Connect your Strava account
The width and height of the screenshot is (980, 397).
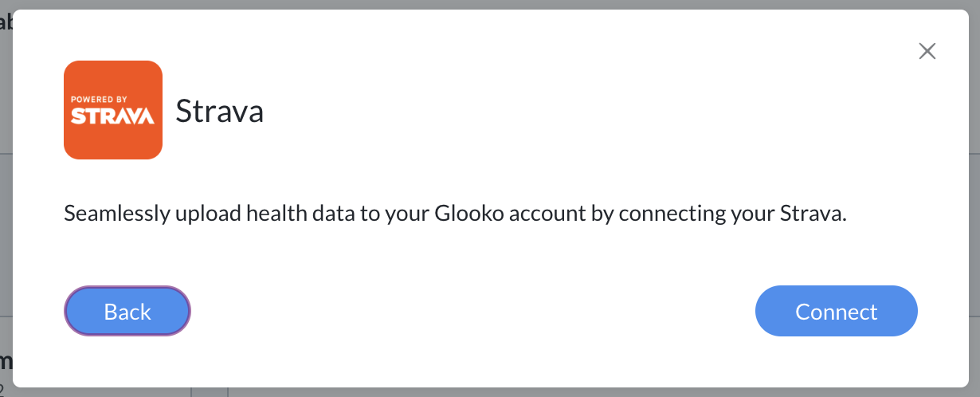tap(837, 311)
